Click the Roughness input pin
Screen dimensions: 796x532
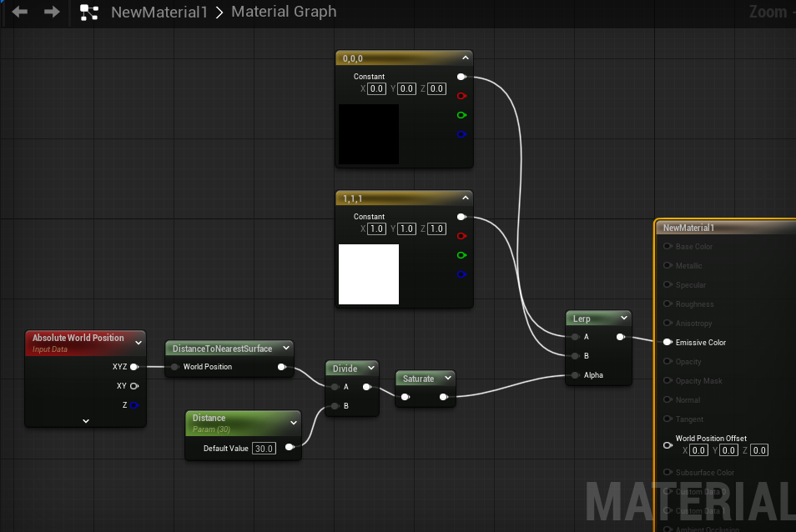668,304
